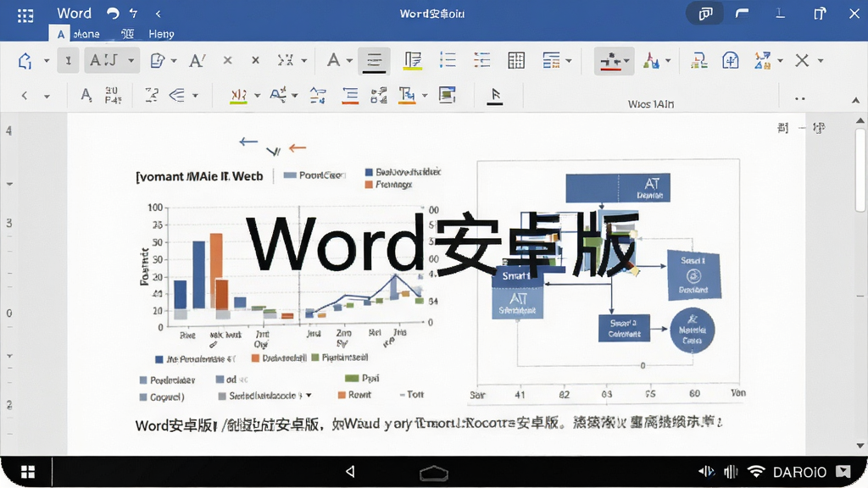Open dropdown beside green-underlined XI icon

(258, 96)
